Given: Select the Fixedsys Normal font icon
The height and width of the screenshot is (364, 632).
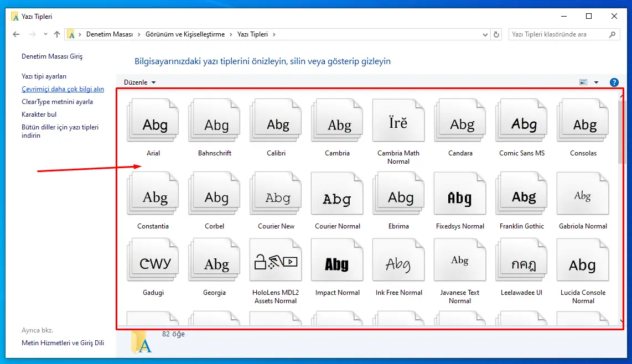Looking at the screenshot, I should pos(460,193).
